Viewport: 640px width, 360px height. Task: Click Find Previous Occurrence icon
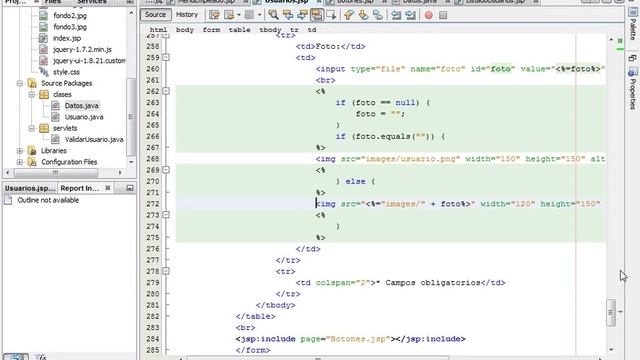click(288, 15)
